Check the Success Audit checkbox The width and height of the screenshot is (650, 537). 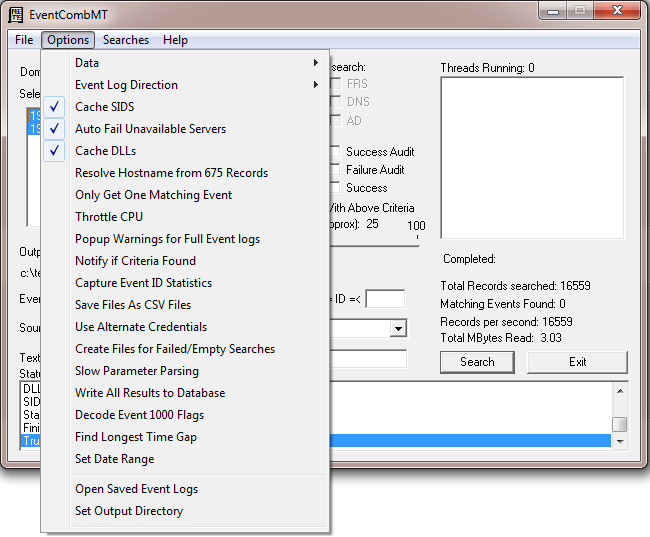click(x=335, y=151)
